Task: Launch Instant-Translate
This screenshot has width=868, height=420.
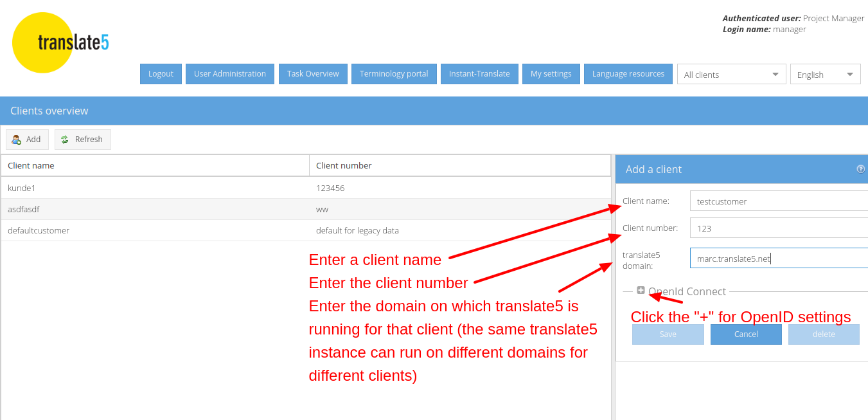Action: pyautogui.click(x=479, y=74)
